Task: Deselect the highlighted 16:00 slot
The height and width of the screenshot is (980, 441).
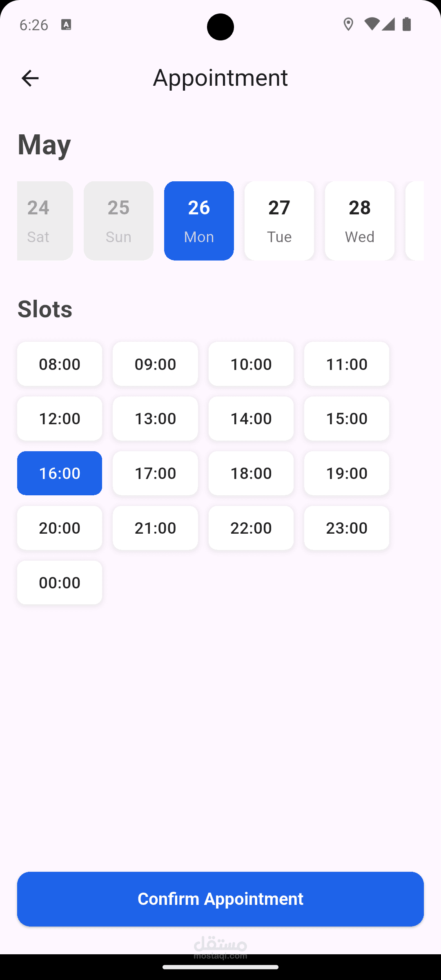Action: click(x=60, y=473)
